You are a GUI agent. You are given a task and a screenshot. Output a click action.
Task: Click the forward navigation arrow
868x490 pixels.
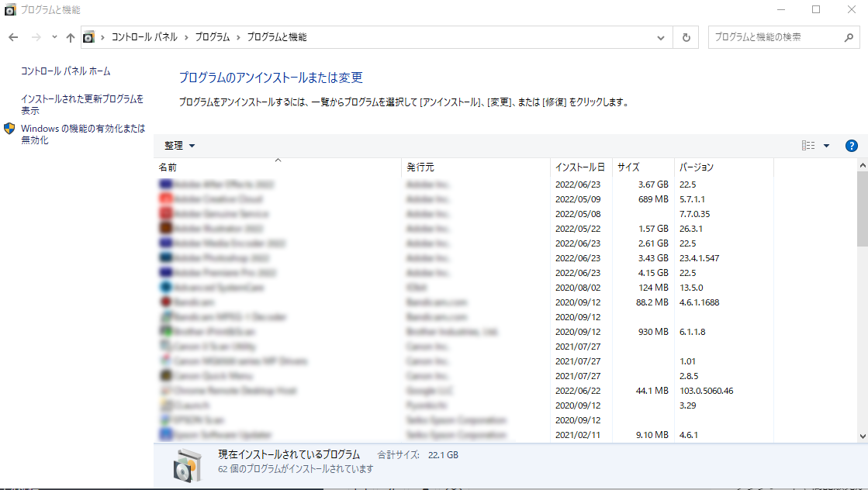point(36,37)
